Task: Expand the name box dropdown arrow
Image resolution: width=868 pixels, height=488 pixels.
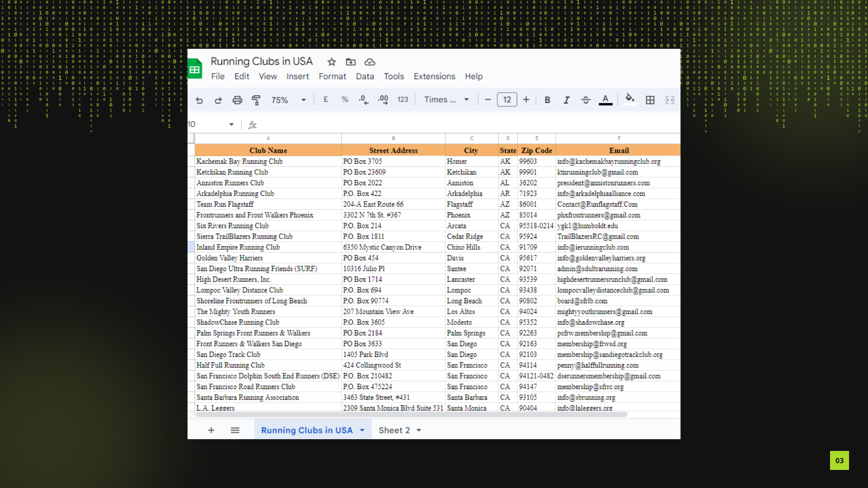Action: [231, 124]
